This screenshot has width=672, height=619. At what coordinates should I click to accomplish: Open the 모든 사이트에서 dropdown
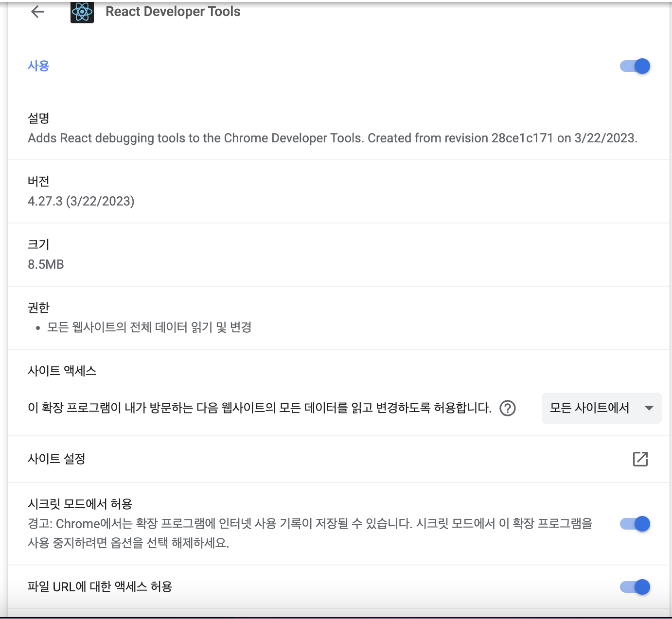tap(601, 408)
